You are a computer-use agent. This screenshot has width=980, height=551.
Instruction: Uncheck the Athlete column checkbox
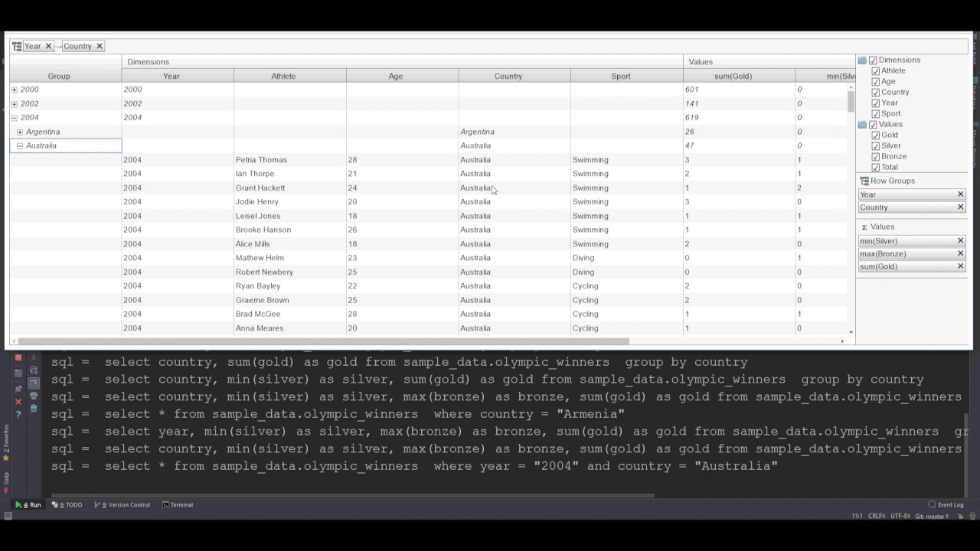876,70
